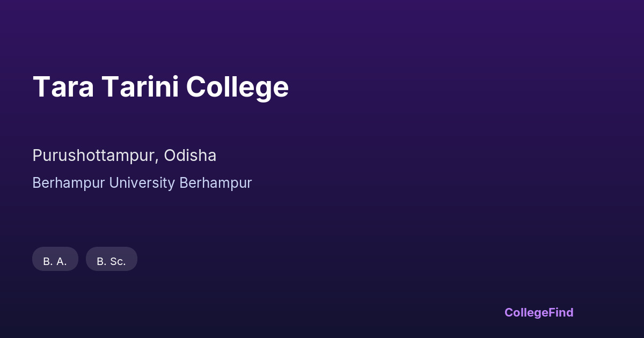Image resolution: width=644 pixels, height=338 pixels.
Task: Click the CollegeFind brand logo
Action: click(538, 312)
